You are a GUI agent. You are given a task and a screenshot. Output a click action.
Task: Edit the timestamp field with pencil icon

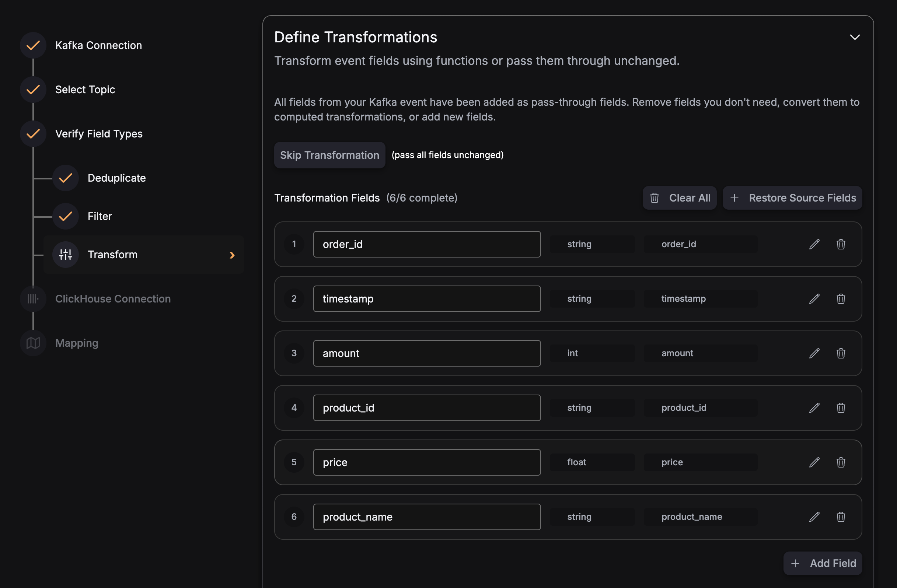point(814,299)
